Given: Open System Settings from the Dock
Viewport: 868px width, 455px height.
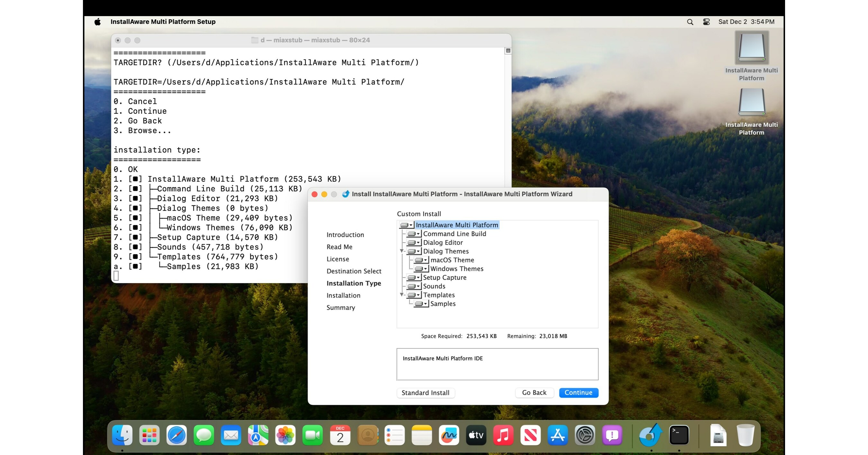Looking at the screenshot, I should [x=585, y=435].
